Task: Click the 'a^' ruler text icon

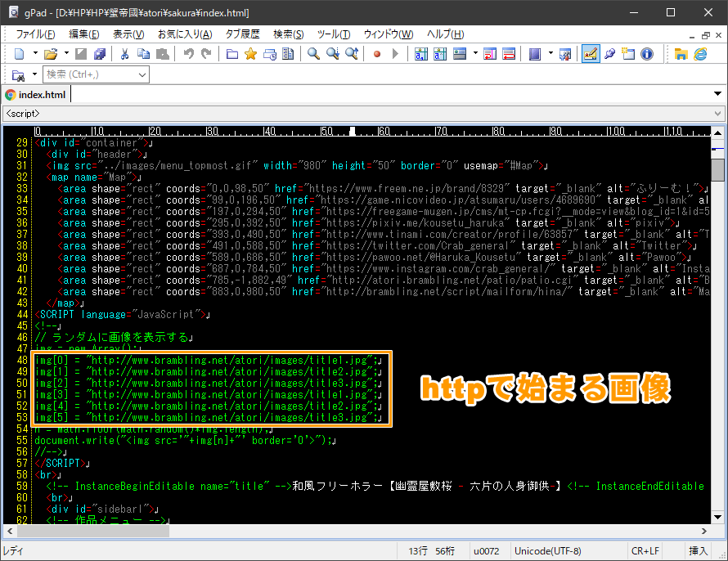Action: pyautogui.click(x=440, y=54)
